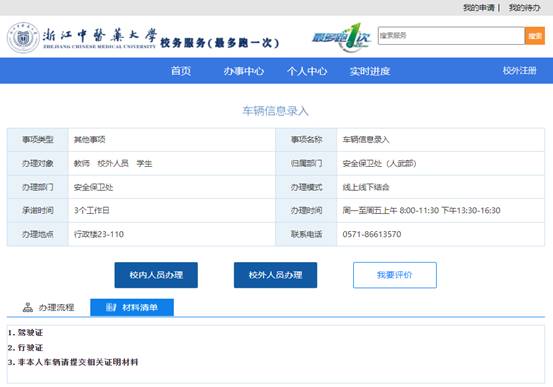553x387 pixels.
Task: Click the value 其他事项
Action: tap(90, 140)
